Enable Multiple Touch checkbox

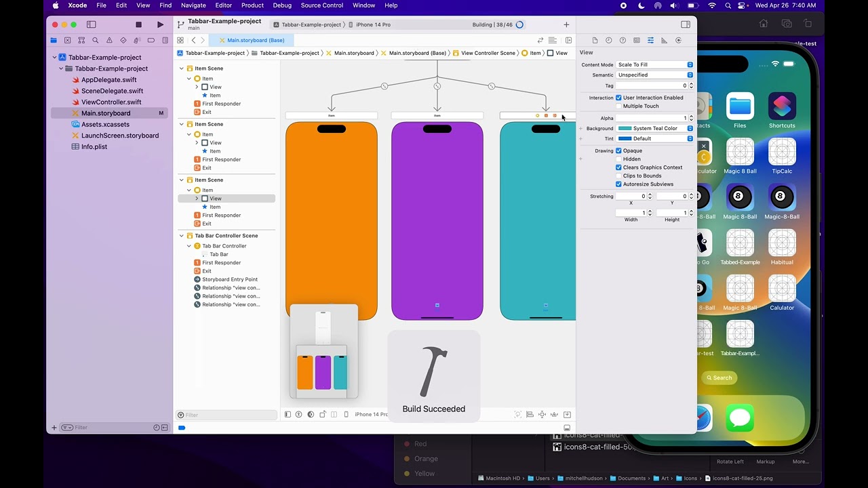618,106
